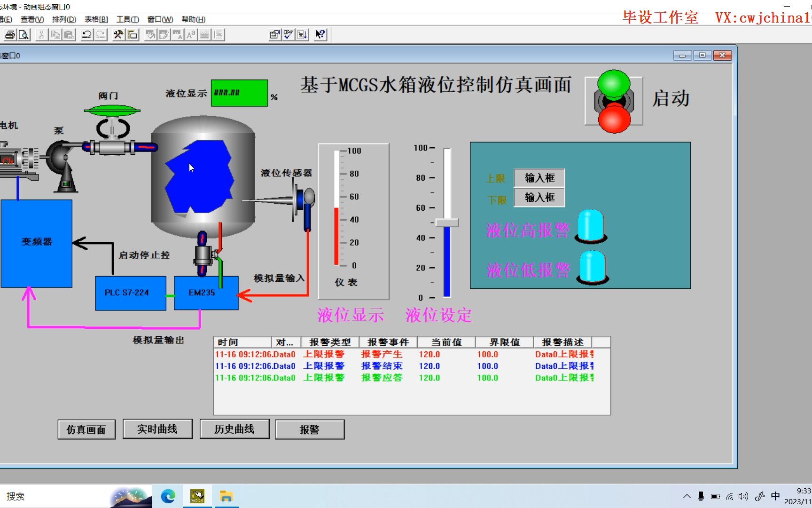
Task: Select the blue 报警结束 alarm row
Action: (x=405, y=366)
